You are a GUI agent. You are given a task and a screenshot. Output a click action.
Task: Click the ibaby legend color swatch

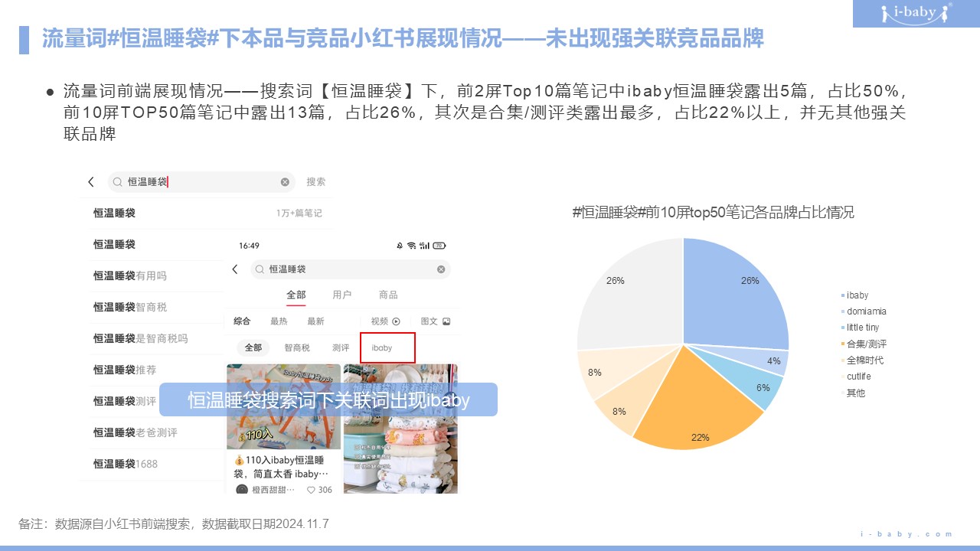(x=843, y=295)
